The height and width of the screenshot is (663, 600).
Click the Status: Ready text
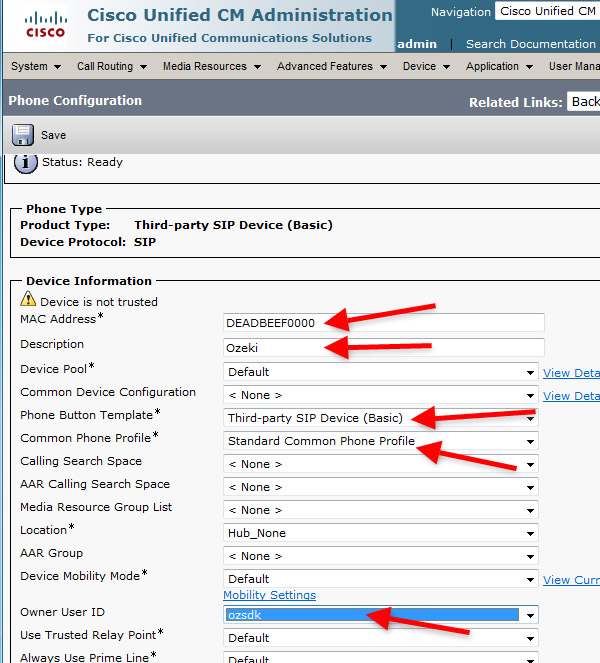tap(82, 162)
